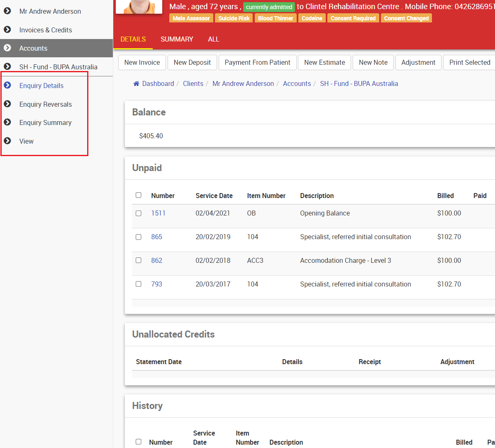This screenshot has height=448, width=495.
Task: Tick the checkbox for invoice 1511
Action: click(x=139, y=213)
